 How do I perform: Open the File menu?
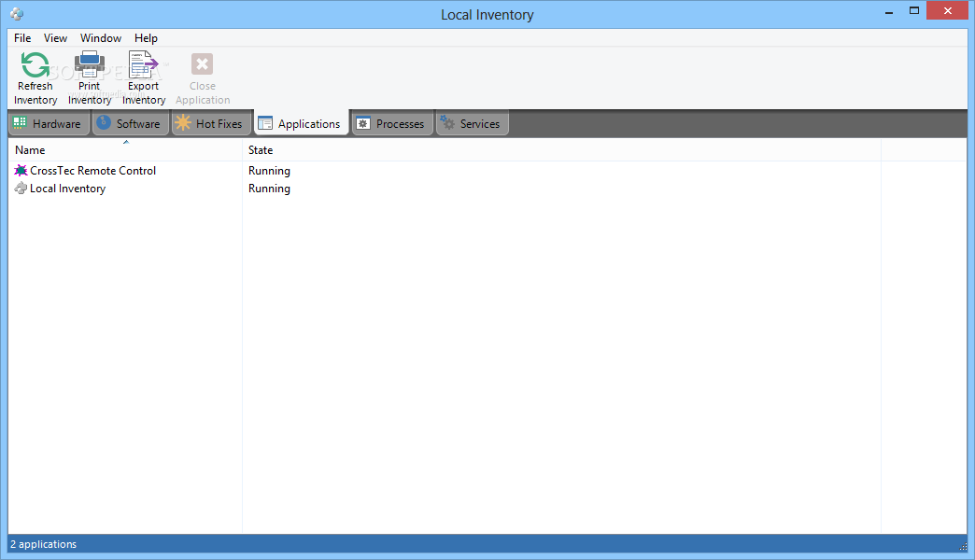22,38
